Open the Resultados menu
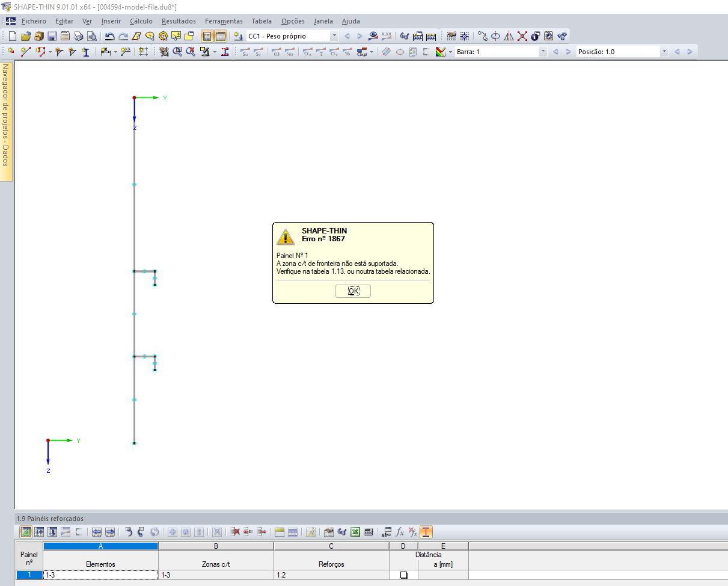 (179, 21)
